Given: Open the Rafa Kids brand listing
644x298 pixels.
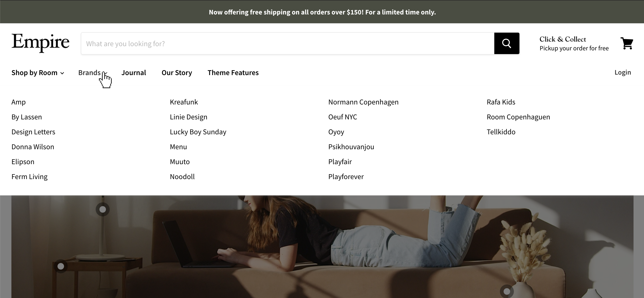Looking at the screenshot, I should coord(501,102).
